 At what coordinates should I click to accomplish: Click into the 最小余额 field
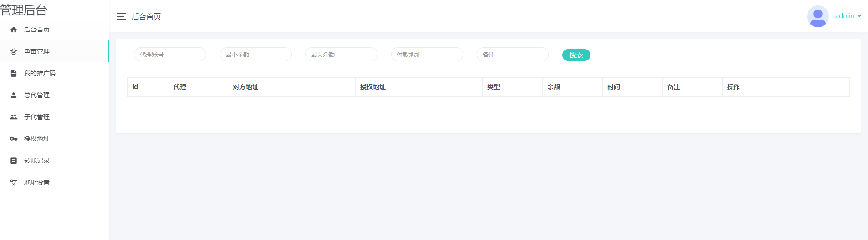256,55
